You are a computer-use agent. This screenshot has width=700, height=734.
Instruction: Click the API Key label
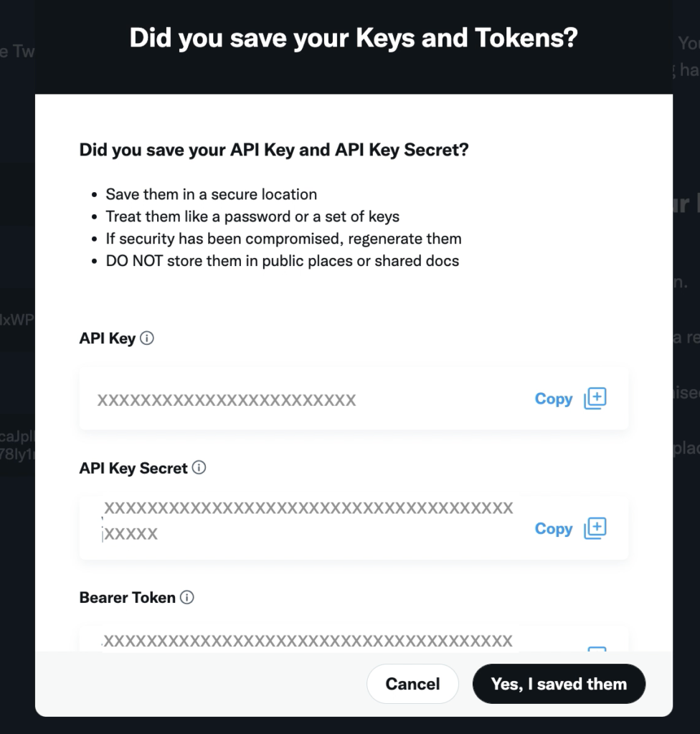click(108, 338)
